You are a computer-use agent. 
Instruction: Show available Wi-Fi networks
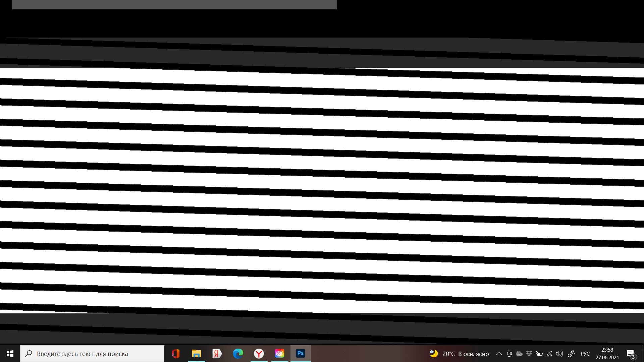(549, 354)
